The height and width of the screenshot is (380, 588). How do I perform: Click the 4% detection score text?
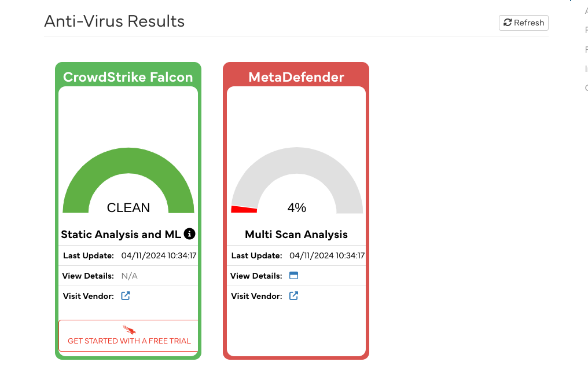pos(296,207)
